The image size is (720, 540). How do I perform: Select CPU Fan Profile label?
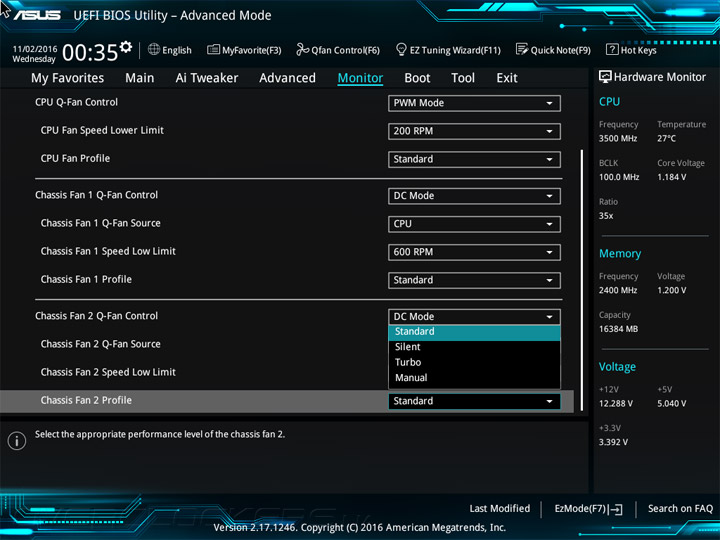(75, 158)
